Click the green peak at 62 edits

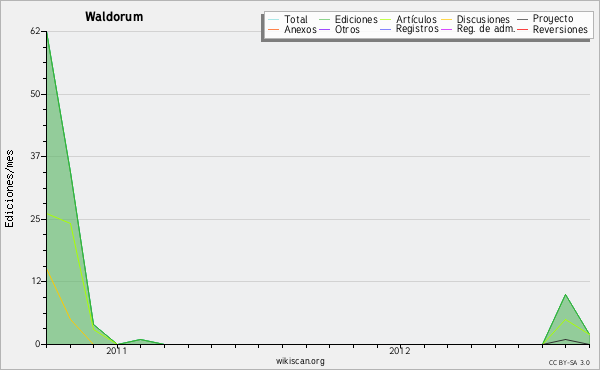coord(47,33)
